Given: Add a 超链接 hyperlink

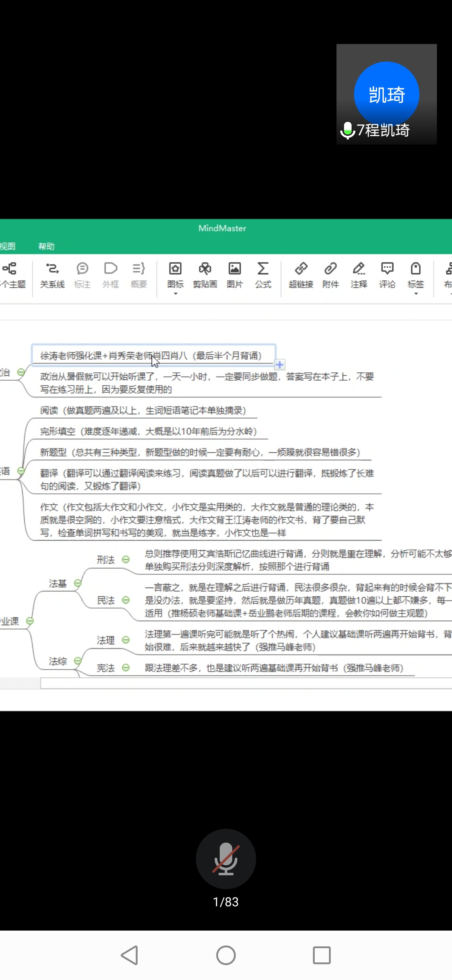Looking at the screenshot, I should (301, 275).
